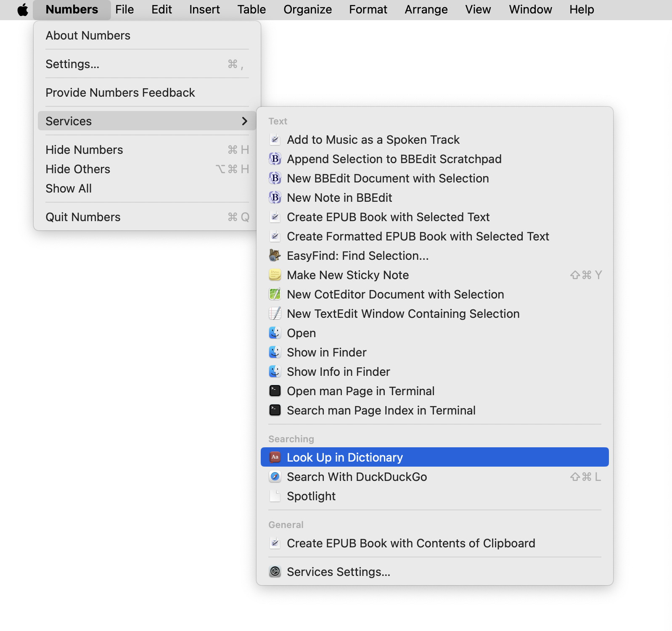
Task: Click the Terminal icon beside Open man Page
Action: 275,391
